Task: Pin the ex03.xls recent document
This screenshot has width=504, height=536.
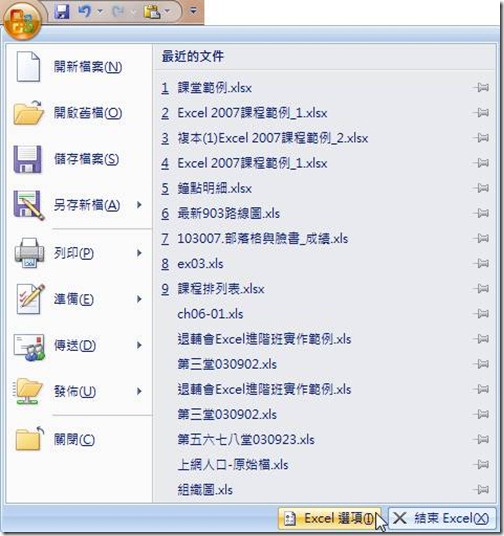Action: click(481, 264)
